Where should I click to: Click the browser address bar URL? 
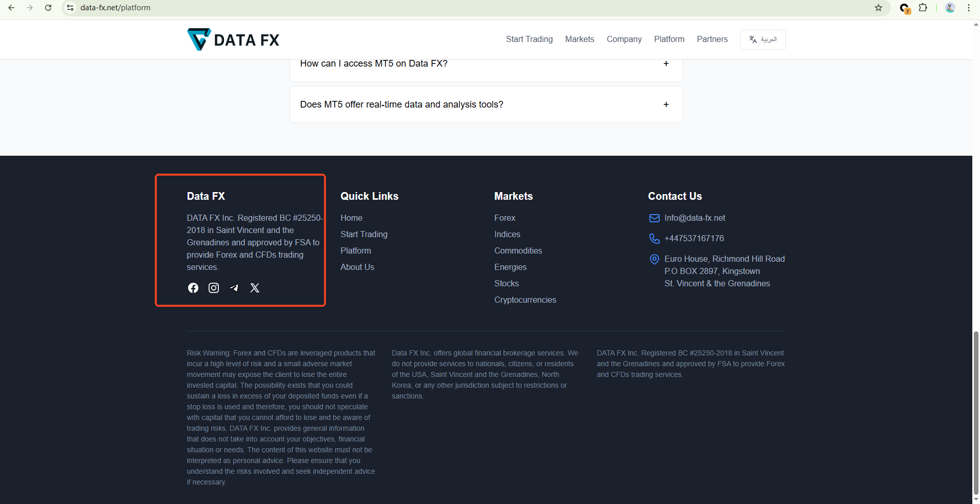pyautogui.click(x=115, y=8)
